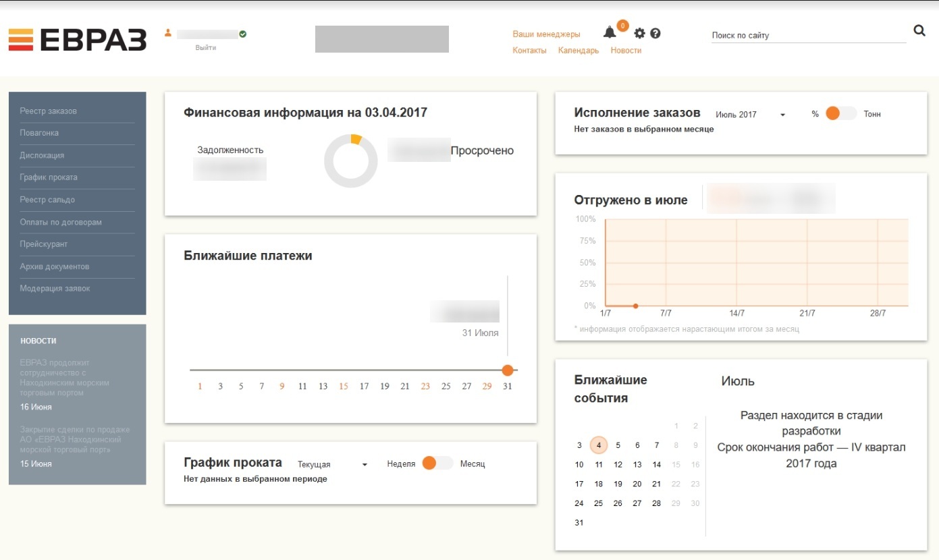This screenshot has width=939, height=560.
Task: Click the 16 Июня news date
Action: 36,408
